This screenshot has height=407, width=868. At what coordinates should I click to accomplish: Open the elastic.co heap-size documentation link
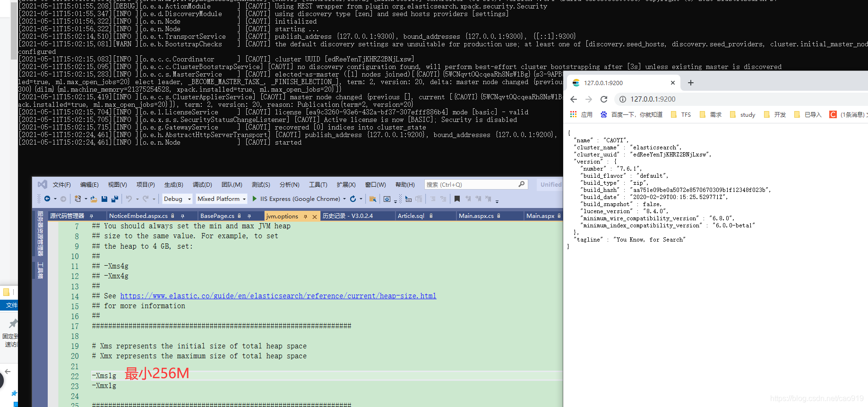278,296
